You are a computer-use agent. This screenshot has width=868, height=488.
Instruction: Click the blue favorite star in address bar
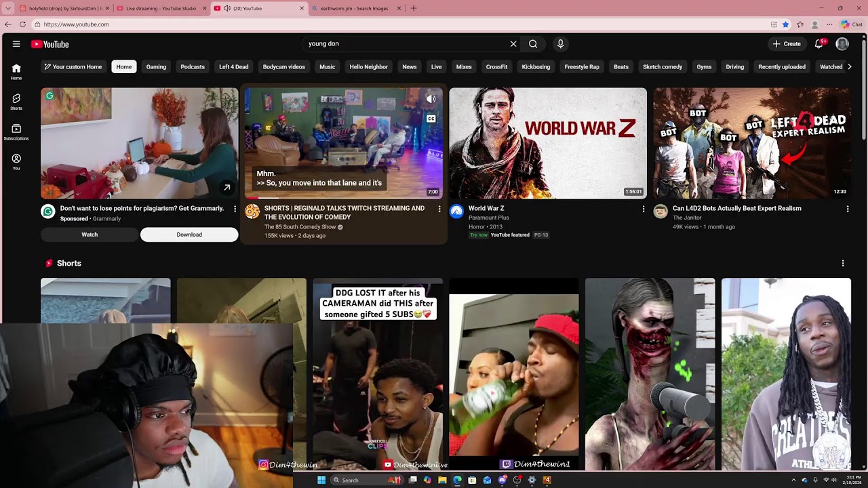[x=785, y=24]
